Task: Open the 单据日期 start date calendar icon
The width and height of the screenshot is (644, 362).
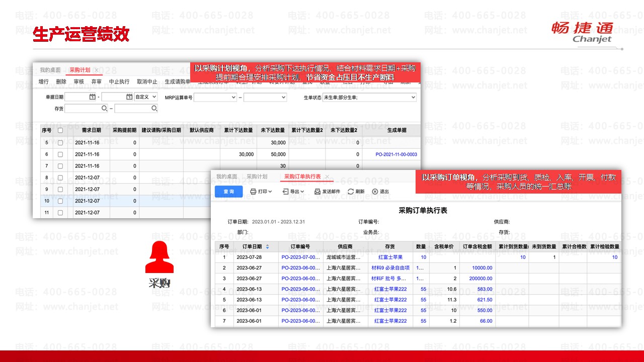Action: (92, 97)
